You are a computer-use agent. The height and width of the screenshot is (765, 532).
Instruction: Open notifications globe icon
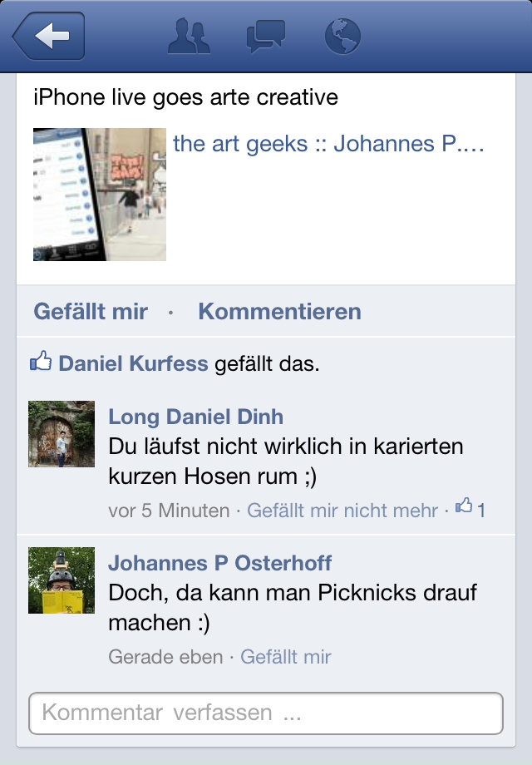click(x=342, y=37)
